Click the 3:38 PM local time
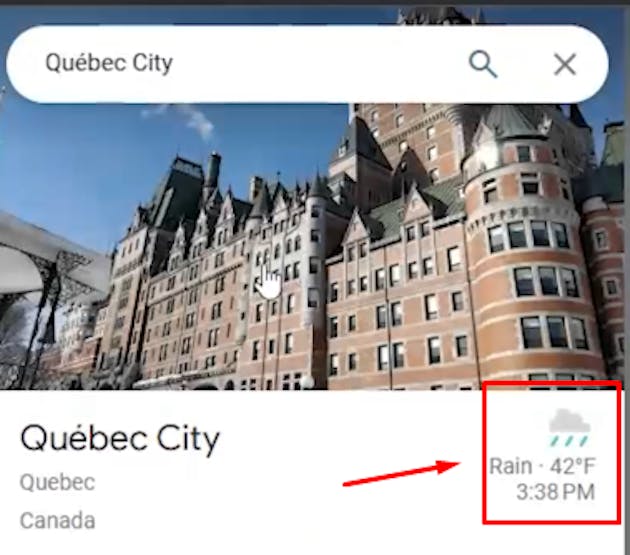Screen dimensions: 630x555 click(x=555, y=492)
